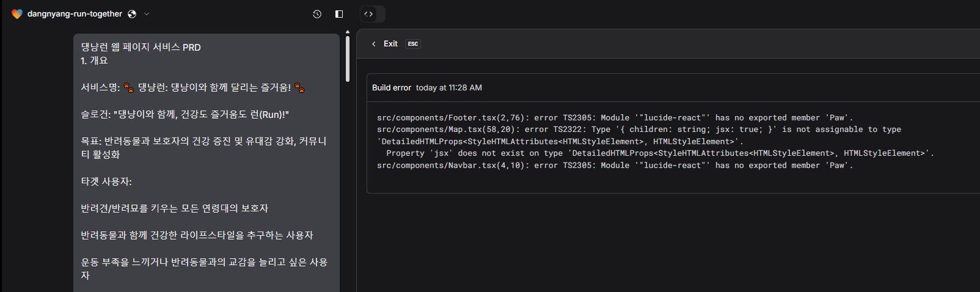This screenshot has height=292, width=980.
Task: Click the Footer.tsx error line
Action: (x=615, y=118)
